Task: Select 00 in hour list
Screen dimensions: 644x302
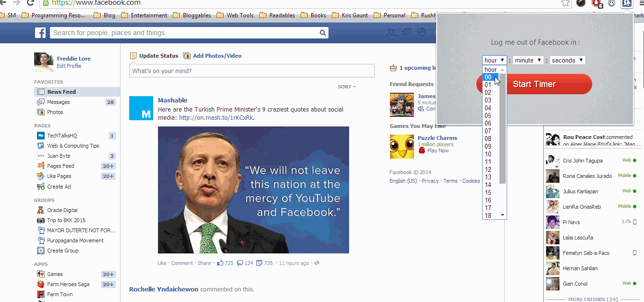Action: click(x=491, y=77)
